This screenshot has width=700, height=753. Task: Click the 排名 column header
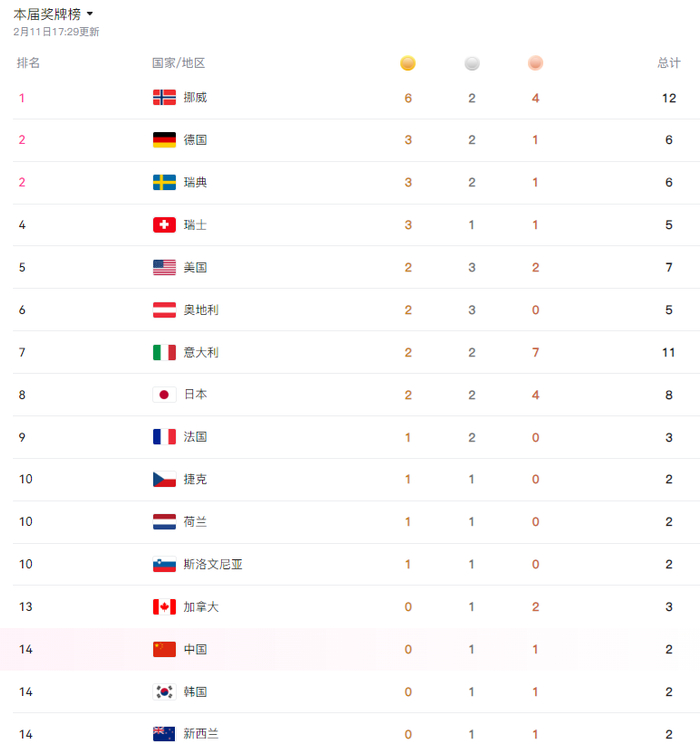pyautogui.click(x=29, y=63)
